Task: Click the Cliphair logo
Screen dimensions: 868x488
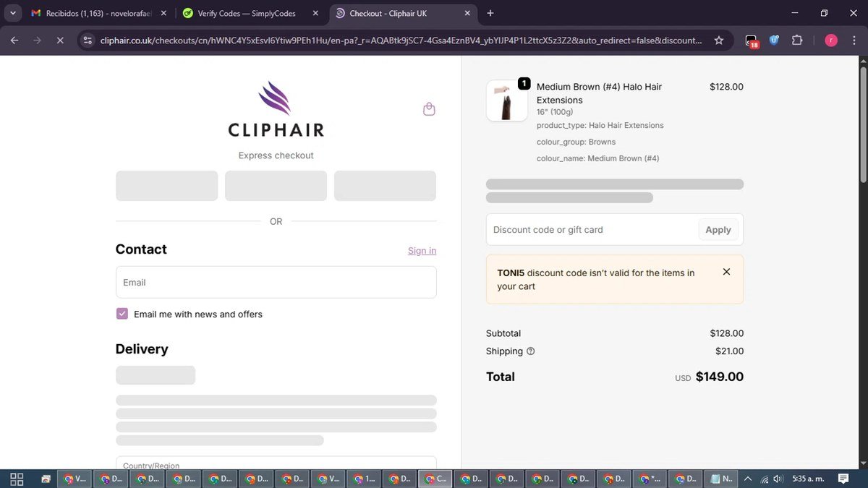Action: click(276, 109)
